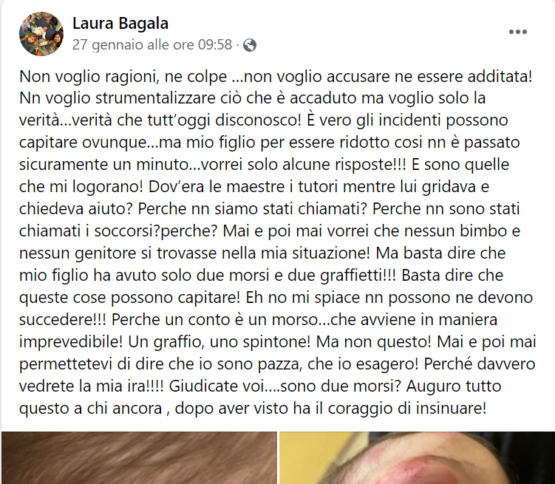Click the words 'verità che tutt'oggi disconosco'
The width and height of the screenshot is (555, 484).
coord(186,121)
